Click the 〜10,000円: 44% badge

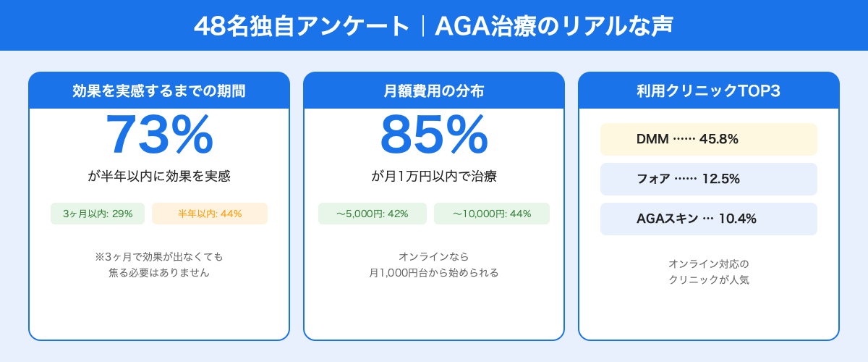point(492,214)
